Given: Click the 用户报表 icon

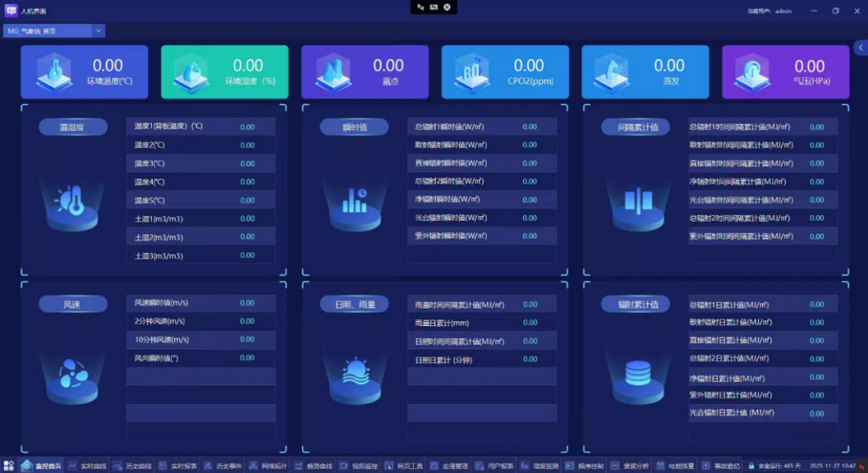Looking at the screenshot, I should pyautogui.click(x=479, y=466).
